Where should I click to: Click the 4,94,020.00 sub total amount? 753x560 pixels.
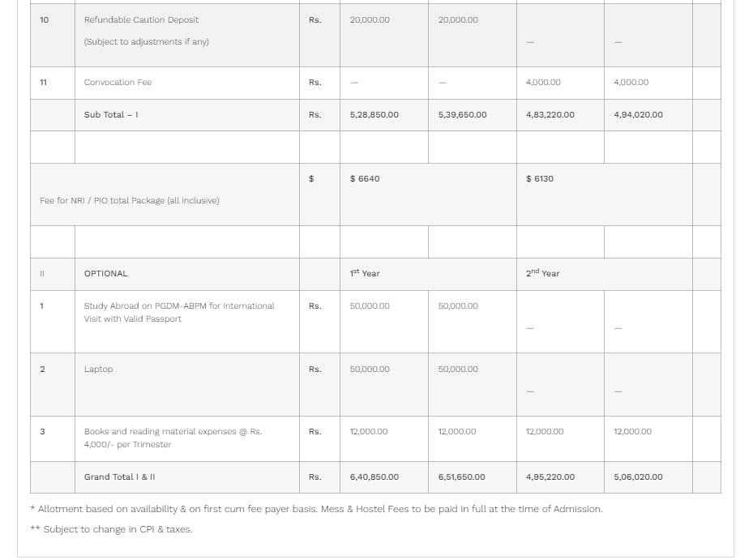click(x=638, y=115)
